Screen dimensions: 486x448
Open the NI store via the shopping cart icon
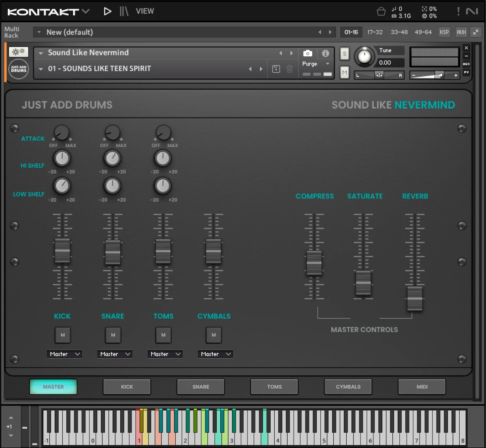pyautogui.click(x=381, y=11)
